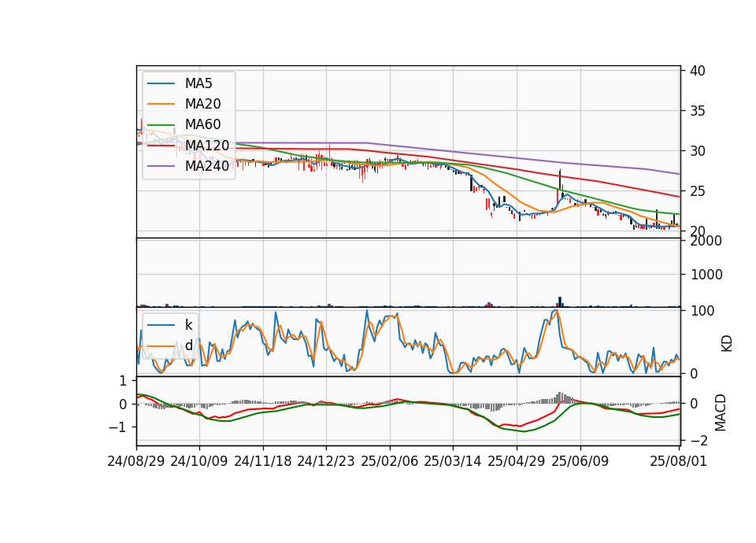Click the 25/08/01 date axis label
This screenshot has width=756, height=543.
[x=678, y=461]
